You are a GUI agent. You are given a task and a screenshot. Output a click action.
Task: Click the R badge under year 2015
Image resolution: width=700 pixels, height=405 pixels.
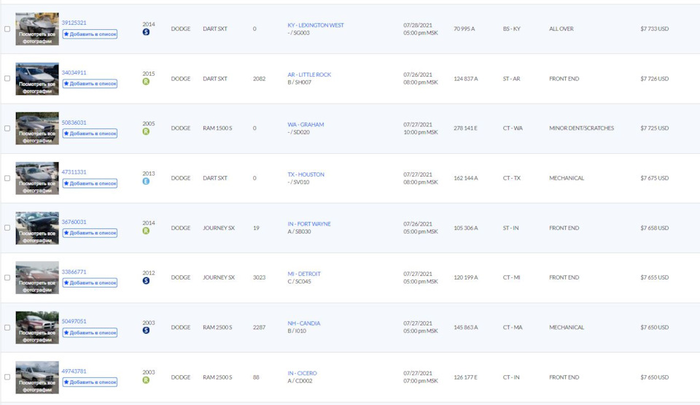point(146,82)
